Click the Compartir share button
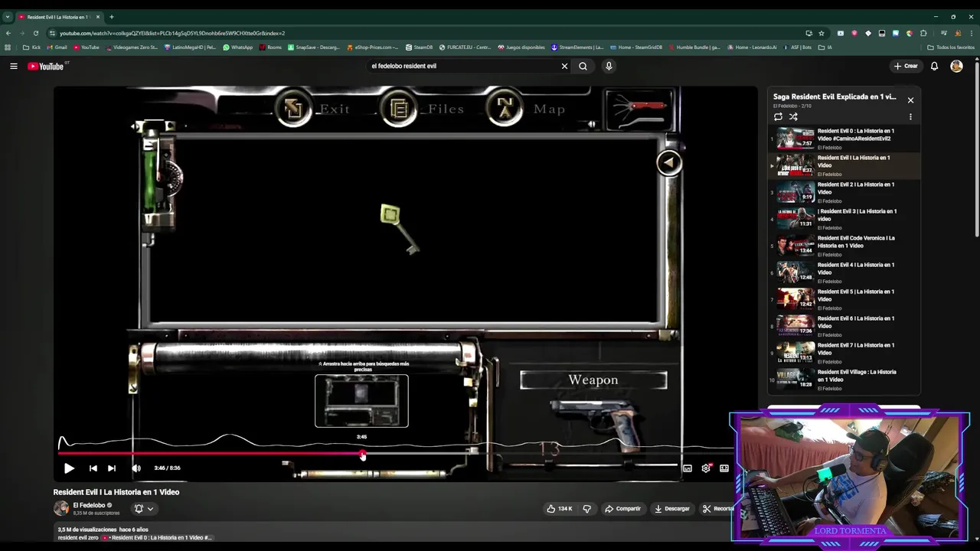Image resolution: width=980 pixels, height=551 pixels. pyautogui.click(x=622, y=508)
